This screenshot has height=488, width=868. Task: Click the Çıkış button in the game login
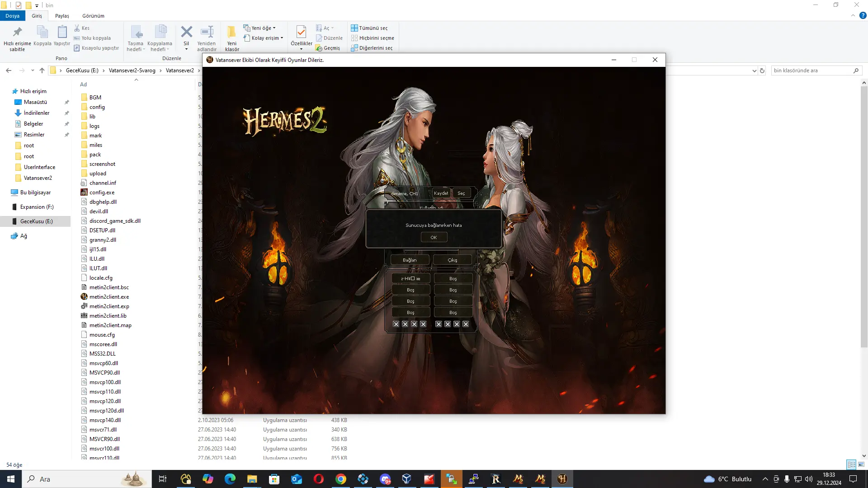[453, 260]
